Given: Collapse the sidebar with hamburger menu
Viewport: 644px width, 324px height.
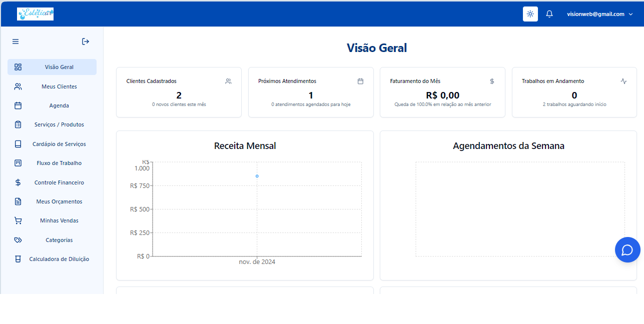Looking at the screenshot, I should click(16, 41).
